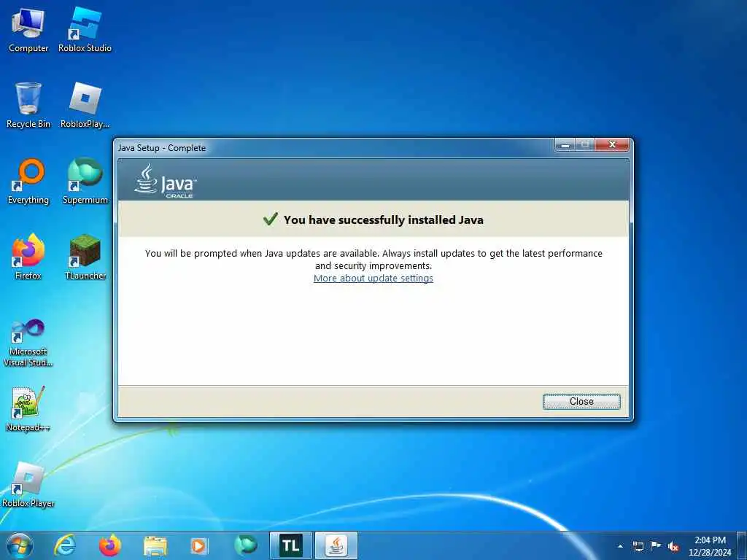Open the clock showing 2:04 PM
Screen dimensions: 747x560
pyautogui.click(x=710, y=546)
